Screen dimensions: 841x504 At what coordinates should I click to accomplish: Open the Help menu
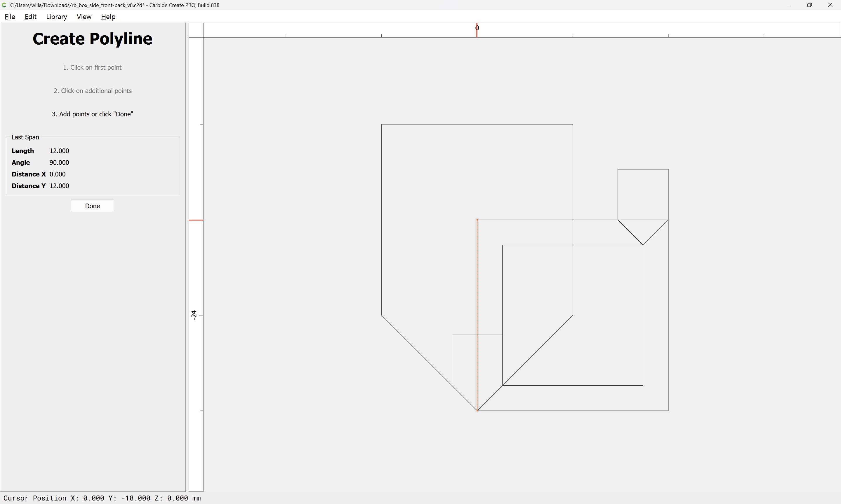point(108,17)
